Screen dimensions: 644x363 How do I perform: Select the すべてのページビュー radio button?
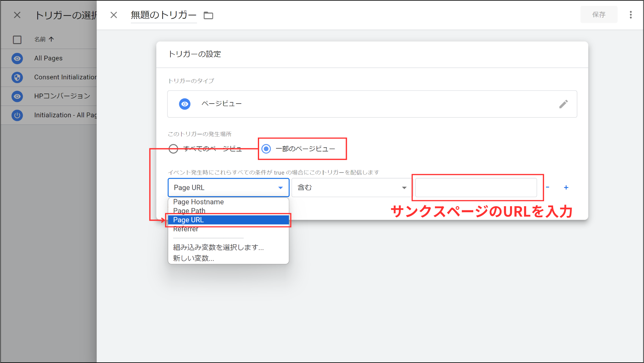pos(173,149)
